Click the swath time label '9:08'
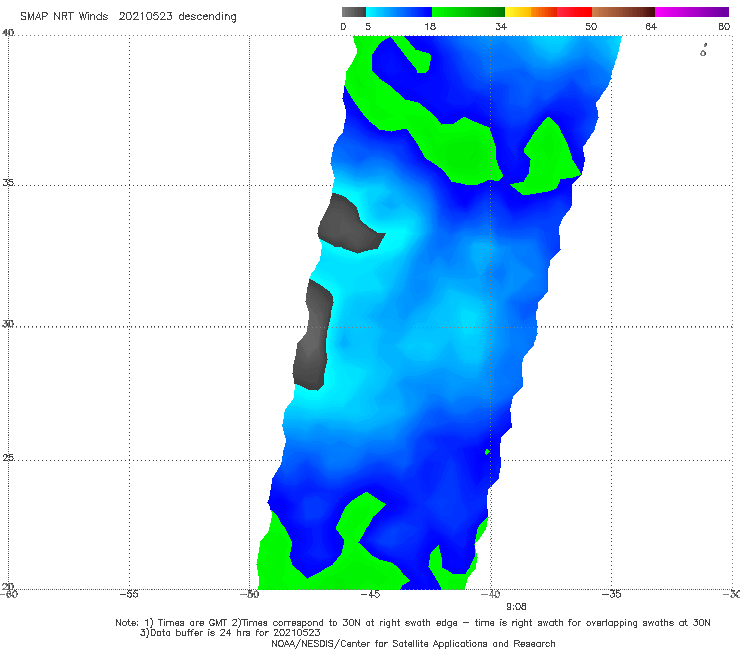The width and height of the screenshot is (740, 650). coord(516,607)
